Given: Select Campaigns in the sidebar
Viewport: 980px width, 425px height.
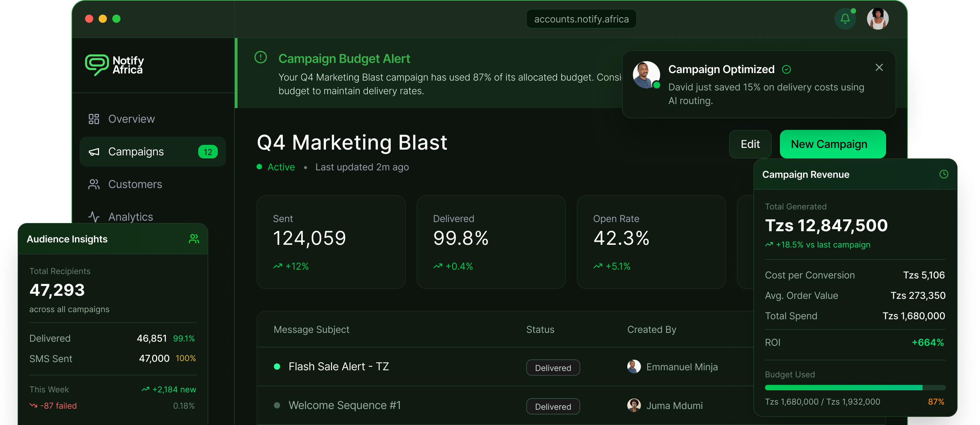Looking at the screenshot, I should click(x=136, y=152).
